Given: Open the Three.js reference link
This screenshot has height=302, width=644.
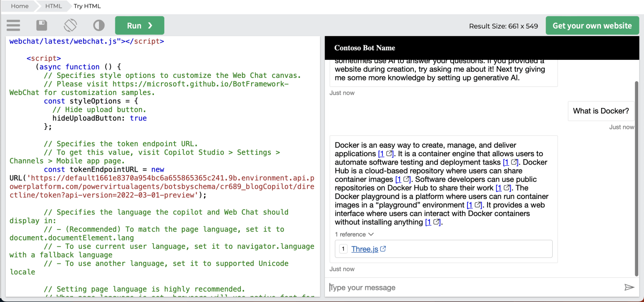Looking at the screenshot, I should coord(364,249).
